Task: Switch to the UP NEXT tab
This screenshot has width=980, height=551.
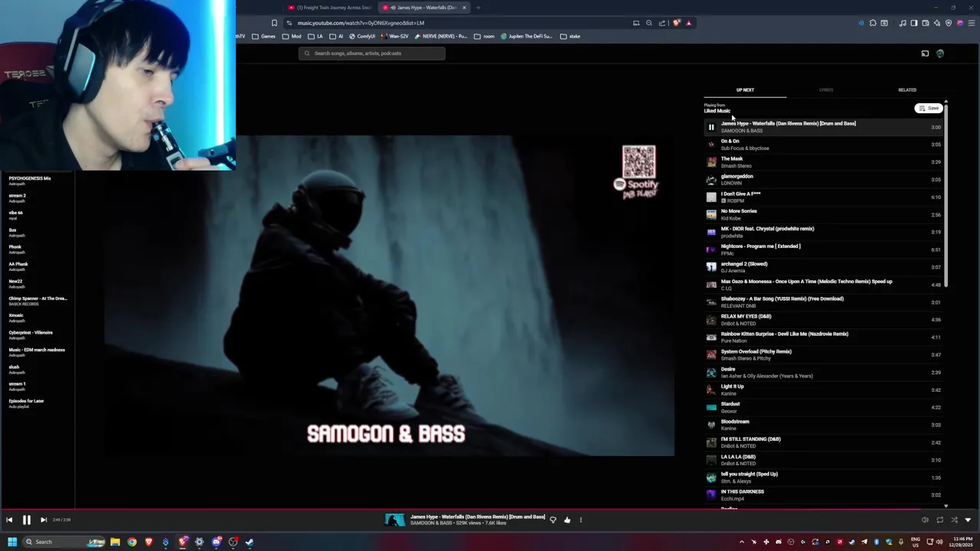Action: point(745,90)
